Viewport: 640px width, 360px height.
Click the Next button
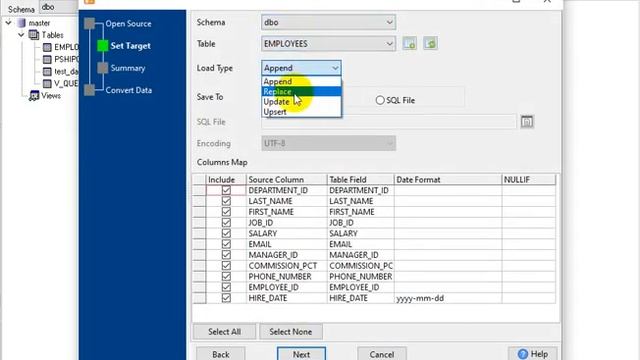[301, 354]
